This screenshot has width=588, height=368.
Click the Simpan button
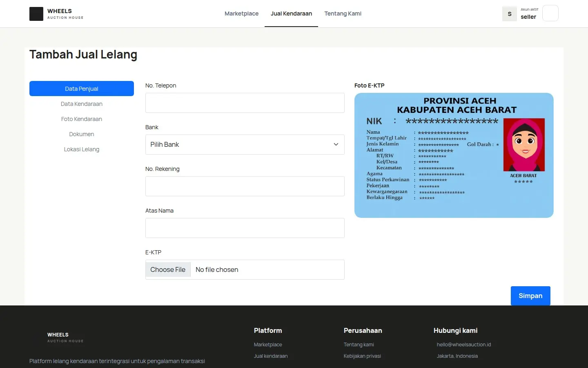coord(530,296)
